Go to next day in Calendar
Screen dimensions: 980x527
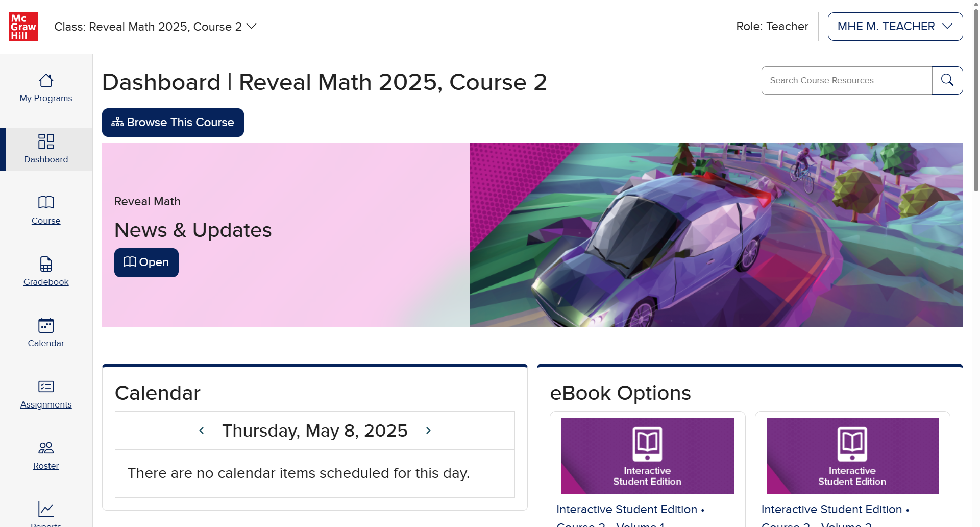click(428, 430)
